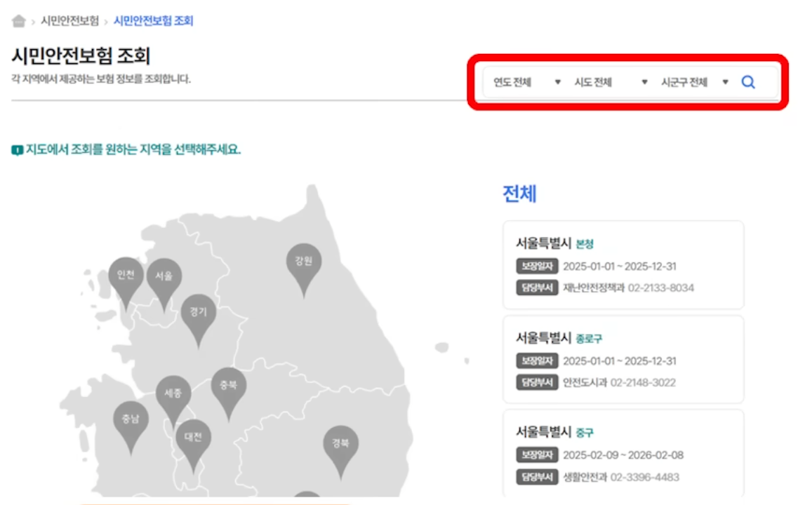Click the green info icon beside map instruction

click(x=17, y=150)
